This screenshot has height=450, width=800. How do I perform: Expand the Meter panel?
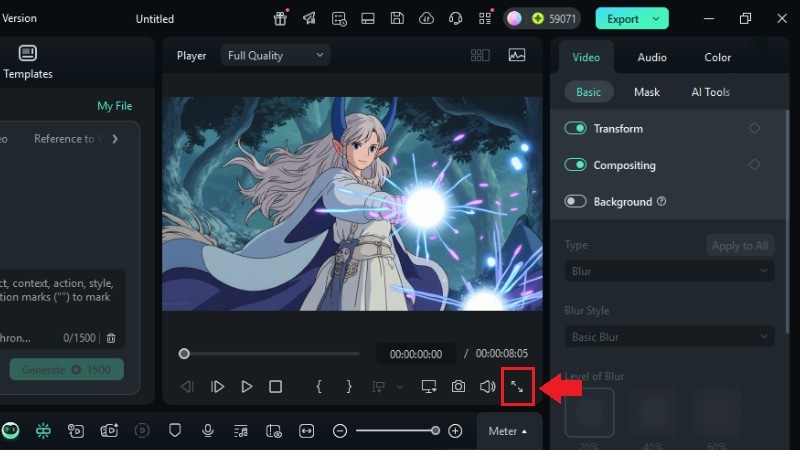click(x=507, y=431)
